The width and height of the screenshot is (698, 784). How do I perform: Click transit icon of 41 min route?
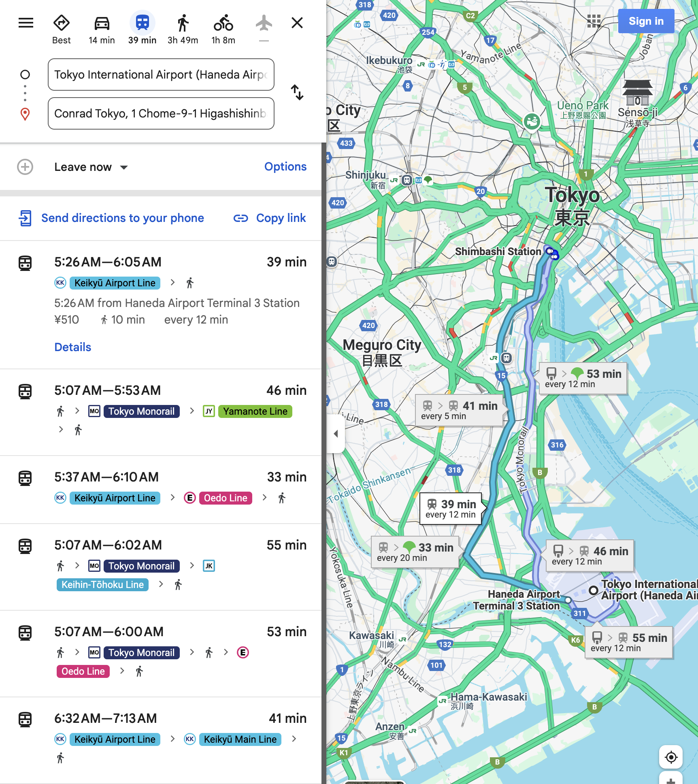tap(25, 719)
